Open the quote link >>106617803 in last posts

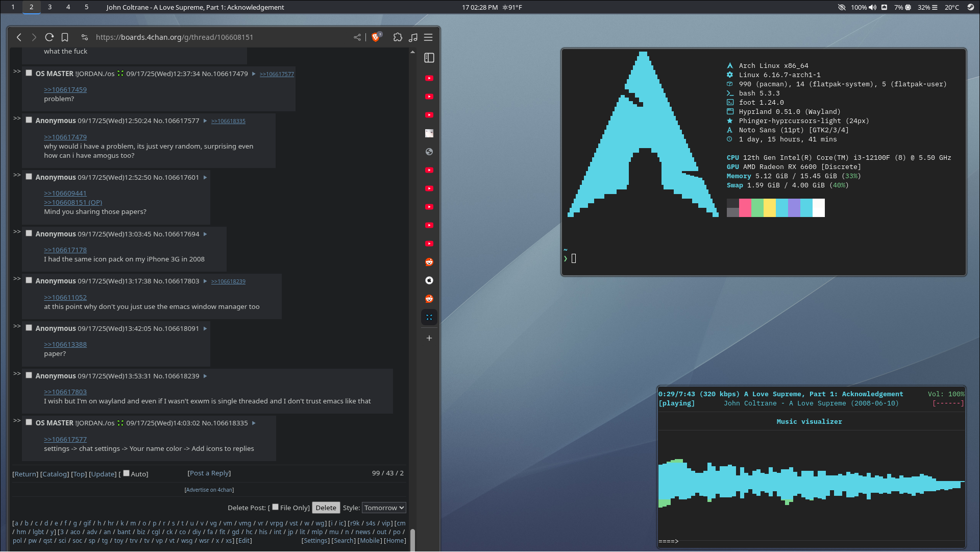click(65, 392)
